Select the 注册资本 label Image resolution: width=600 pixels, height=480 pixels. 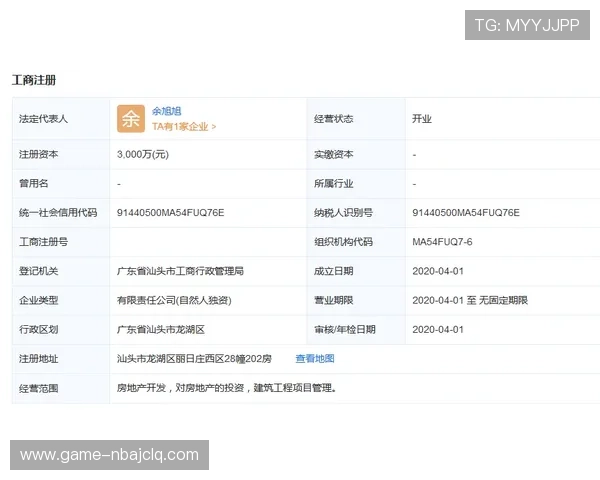pos(39,154)
